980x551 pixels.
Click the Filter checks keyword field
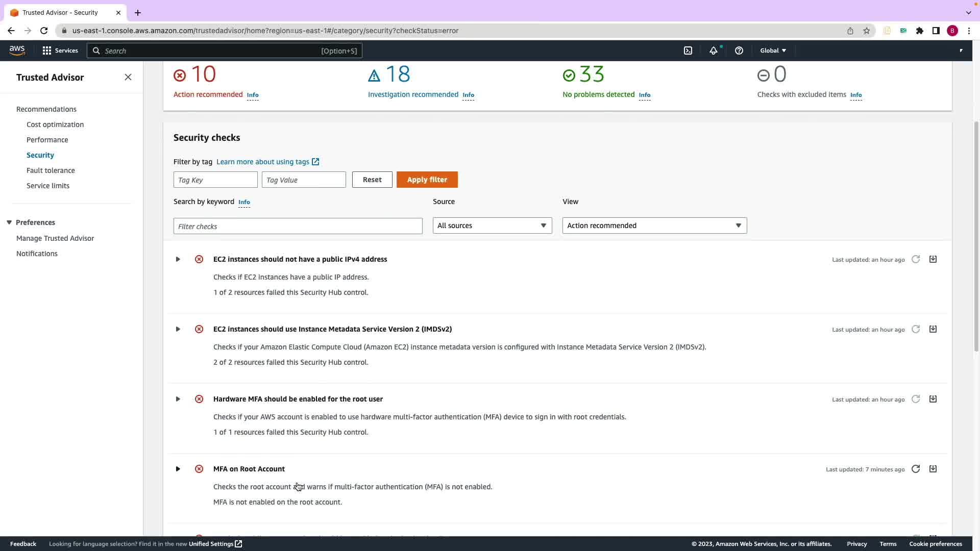click(298, 226)
